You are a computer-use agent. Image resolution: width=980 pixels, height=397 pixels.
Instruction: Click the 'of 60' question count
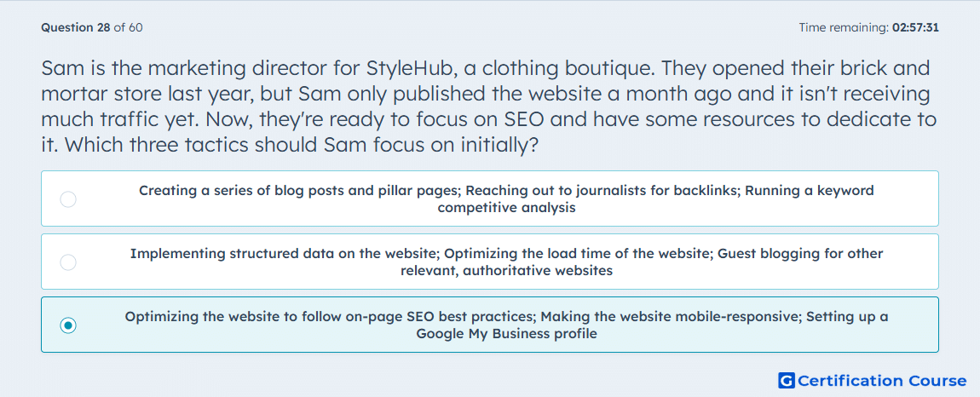coord(128,27)
